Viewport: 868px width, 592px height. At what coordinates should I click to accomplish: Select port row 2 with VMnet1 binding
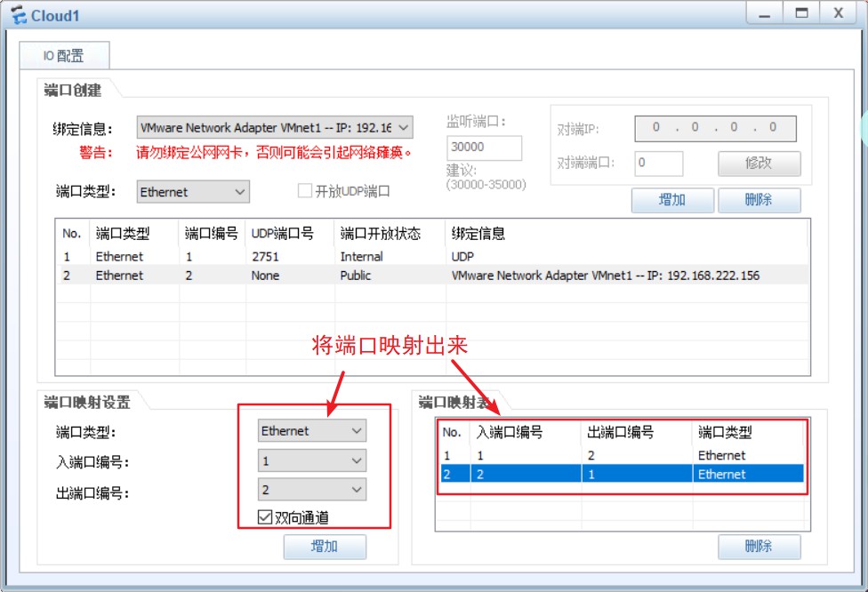pyautogui.click(x=432, y=276)
